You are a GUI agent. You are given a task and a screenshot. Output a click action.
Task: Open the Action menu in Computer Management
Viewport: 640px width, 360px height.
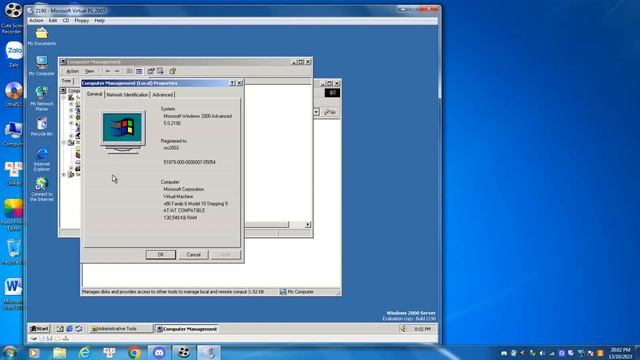[x=72, y=71]
